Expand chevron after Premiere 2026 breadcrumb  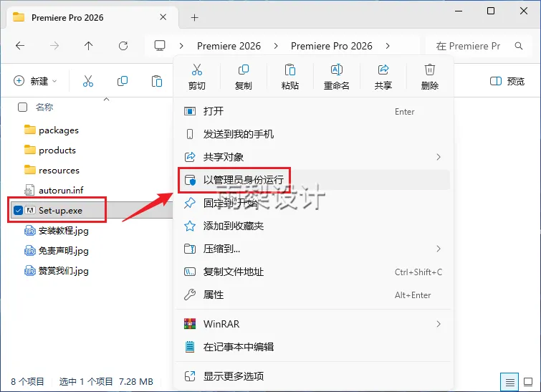[x=276, y=46]
